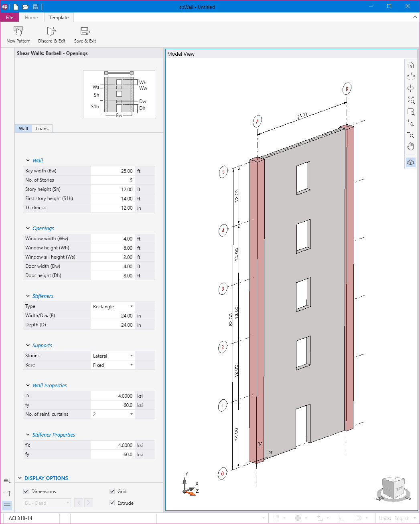This screenshot has height=524, width=420.
Task: Collapse the DISPLAY OPTIONS section
Action: 20,478
